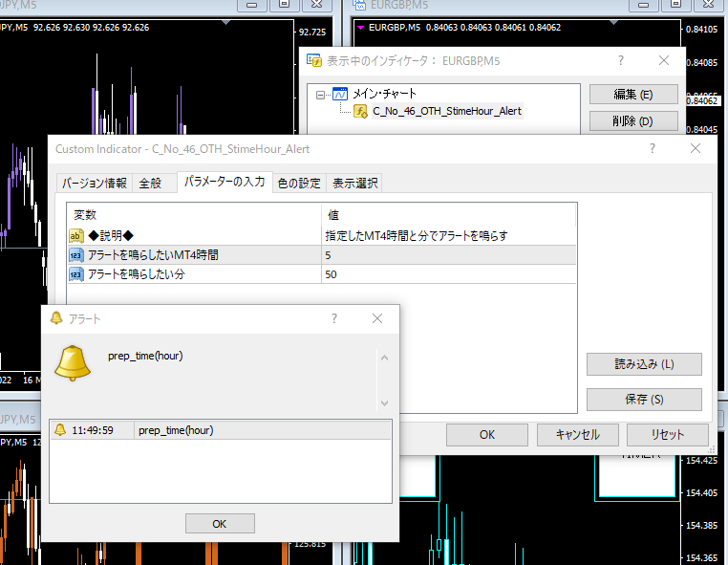Select the パラメーターの入力 tab

(x=225, y=182)
